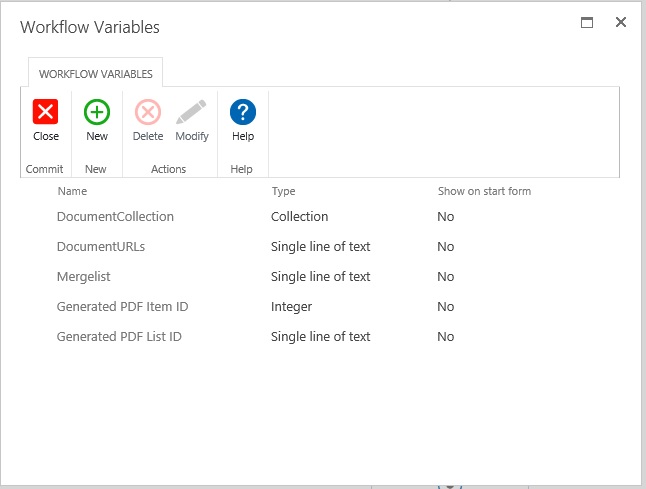This screenshot has height=489, width=646.
Task: Select the Mergelist variable
Action: pyautogui.click(x=84, y=277)
